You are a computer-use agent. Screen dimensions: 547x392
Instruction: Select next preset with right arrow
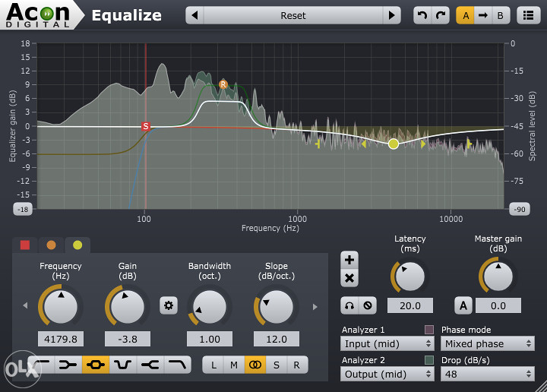(x=391, y=15)
